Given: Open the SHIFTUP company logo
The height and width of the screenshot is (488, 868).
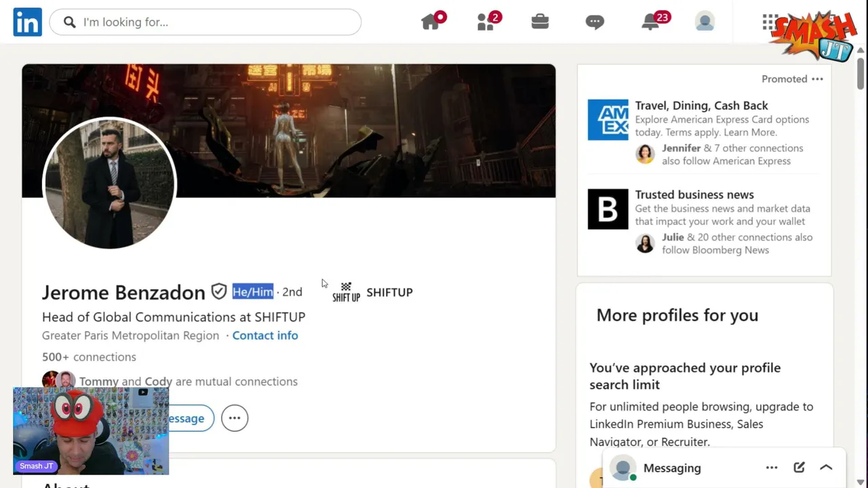Looking at the screenshot, I should (346, 292).
